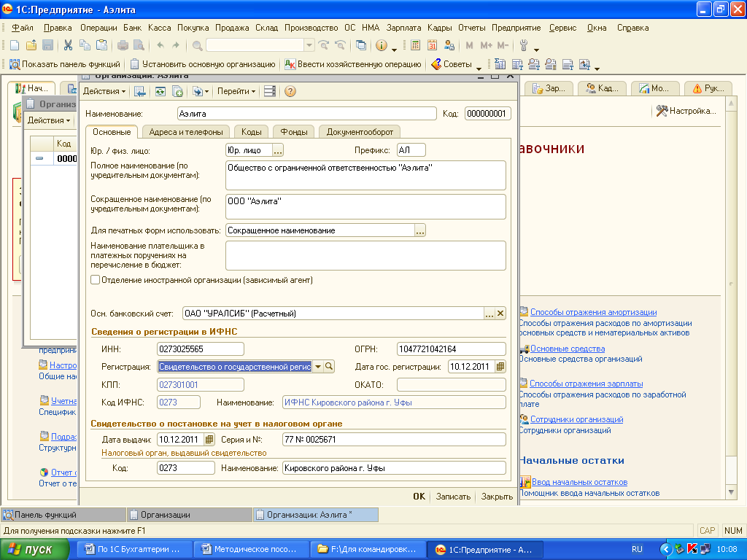This screenshot has width=747, height=560.
Task: Click the Cut scissors icon
Action: tap(68, 45)
